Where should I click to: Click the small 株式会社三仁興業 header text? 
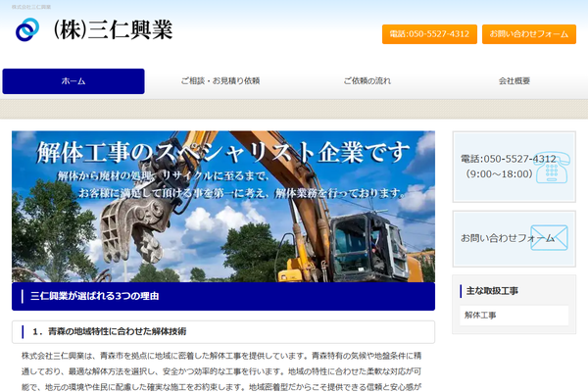31,7
